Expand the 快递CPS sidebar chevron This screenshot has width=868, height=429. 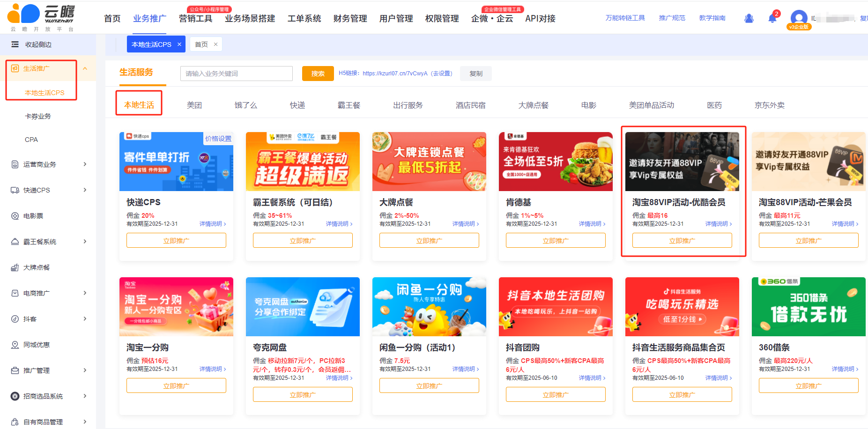point(85,190)
